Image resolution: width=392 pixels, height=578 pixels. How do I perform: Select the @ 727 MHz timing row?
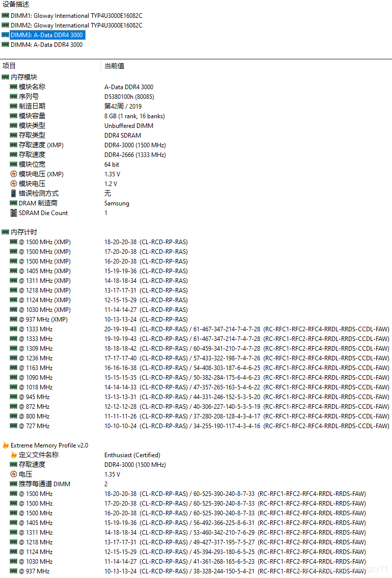[x=196, y=426]
